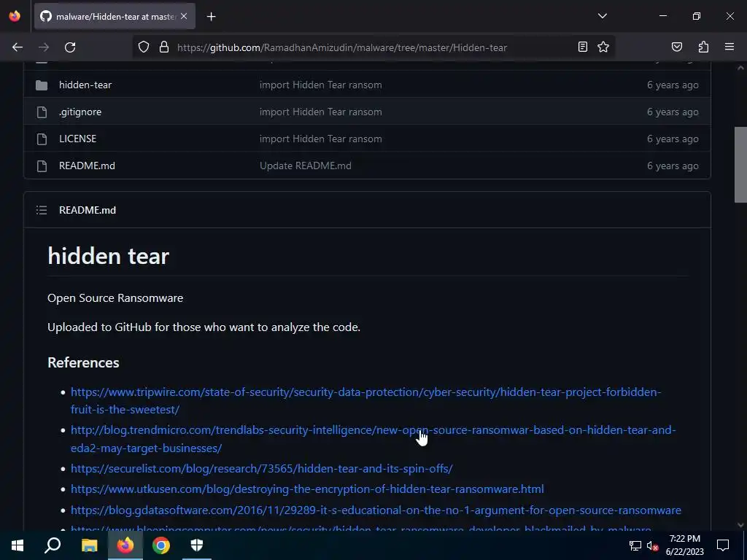Open the Extensions puzzle icon
Viewport: 747px width, 560px height.
point(703,47)
